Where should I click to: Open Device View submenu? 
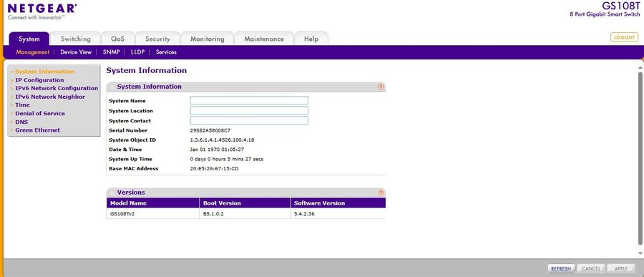(x=76, y=52)
